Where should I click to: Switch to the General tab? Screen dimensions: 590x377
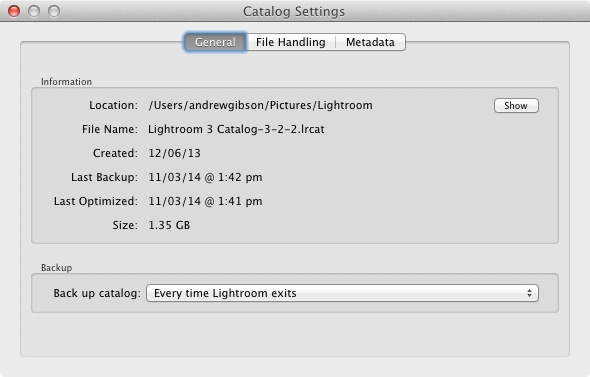pos(215,42)
